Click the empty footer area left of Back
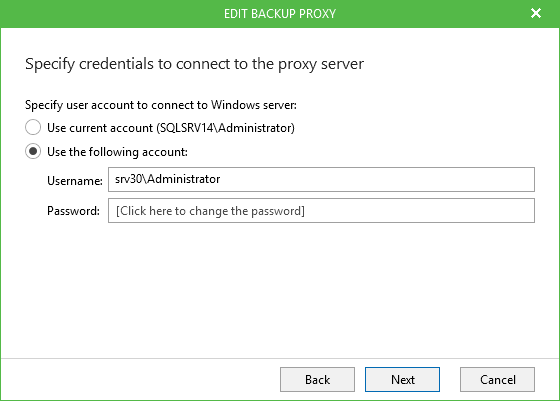This screenshot has width=560, height=401. 139,379
